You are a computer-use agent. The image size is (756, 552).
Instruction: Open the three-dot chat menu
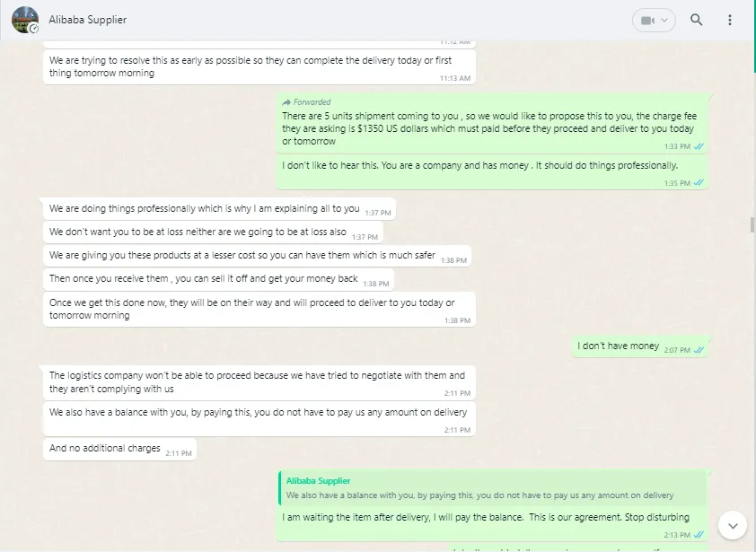729,20
